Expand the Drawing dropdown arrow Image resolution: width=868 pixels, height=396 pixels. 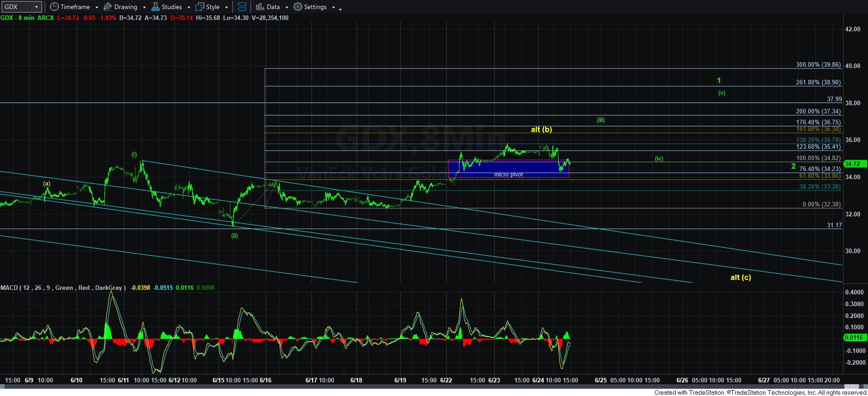click(144, 7)
